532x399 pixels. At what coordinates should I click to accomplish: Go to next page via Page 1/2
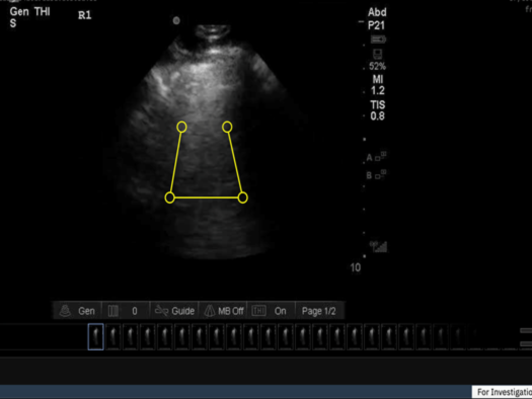[x=319, y=311]
